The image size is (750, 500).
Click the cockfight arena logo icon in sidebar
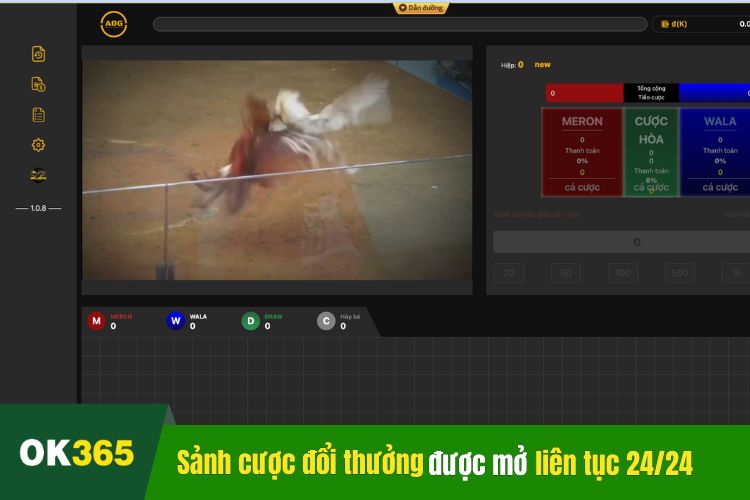coord(38,175)
